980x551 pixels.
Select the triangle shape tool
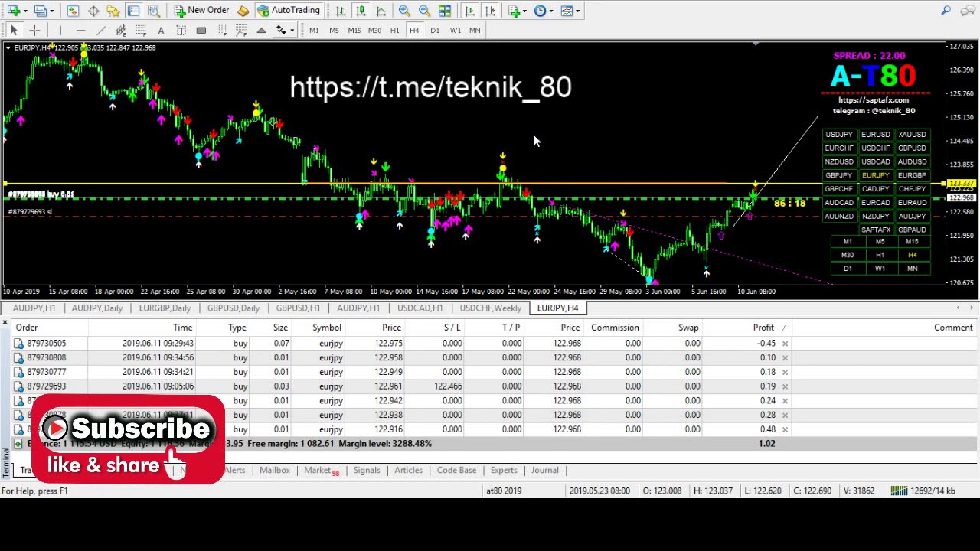pyautogui.click(x=261, y=30)
